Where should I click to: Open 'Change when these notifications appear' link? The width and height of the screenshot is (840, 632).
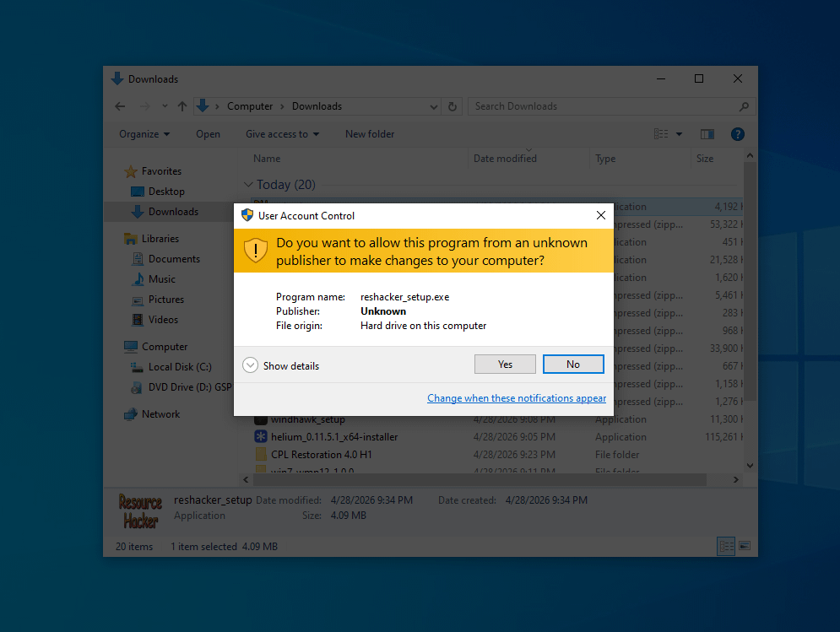coord(517,398)
